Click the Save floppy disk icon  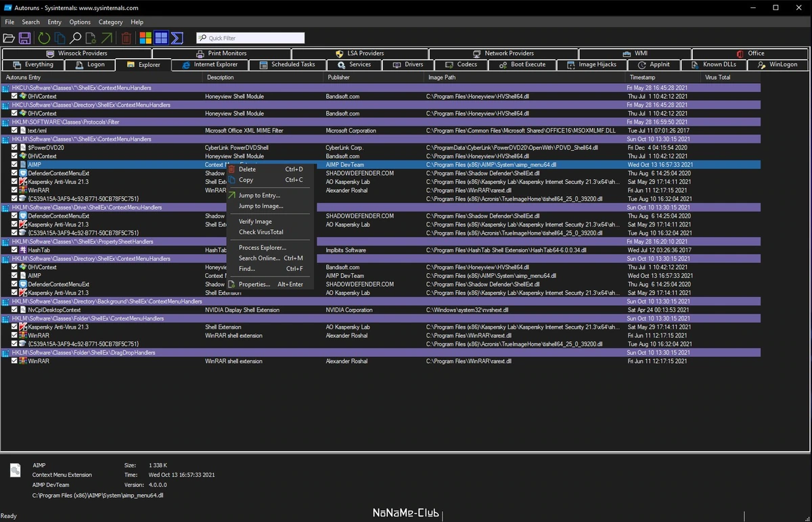click(x=24, y=39)
